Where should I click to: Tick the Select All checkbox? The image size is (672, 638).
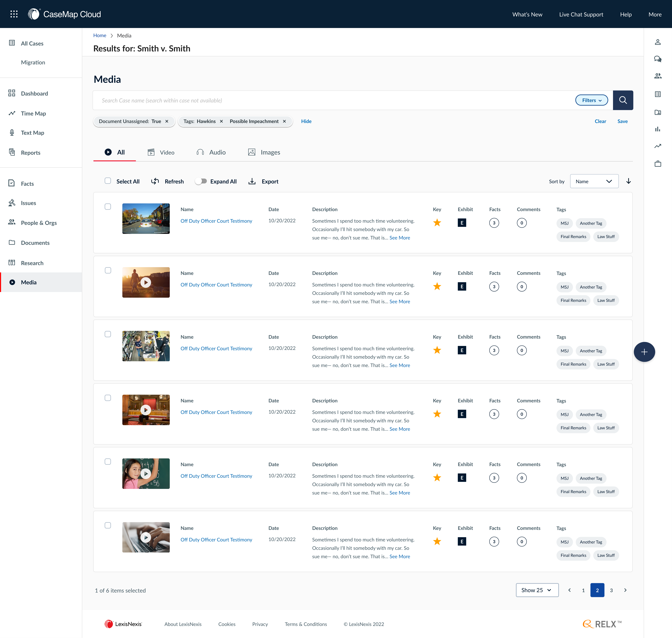point(108,181)
